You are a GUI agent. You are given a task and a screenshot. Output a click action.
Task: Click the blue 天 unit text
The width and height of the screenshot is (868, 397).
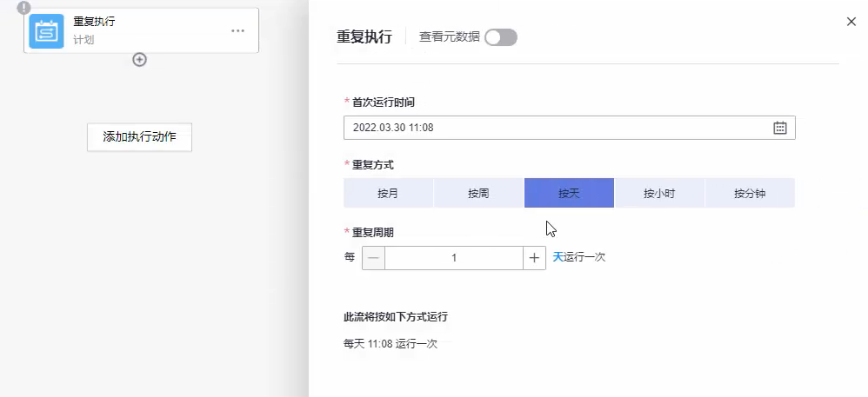pyautogui.click(x=558, y=257)
